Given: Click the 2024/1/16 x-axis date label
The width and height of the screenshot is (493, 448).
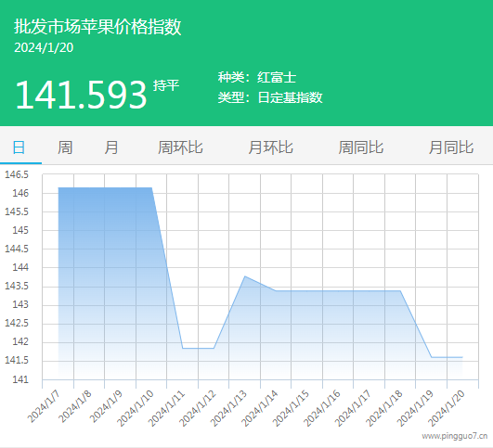Looking at the screenshot, I should (322, 408).
